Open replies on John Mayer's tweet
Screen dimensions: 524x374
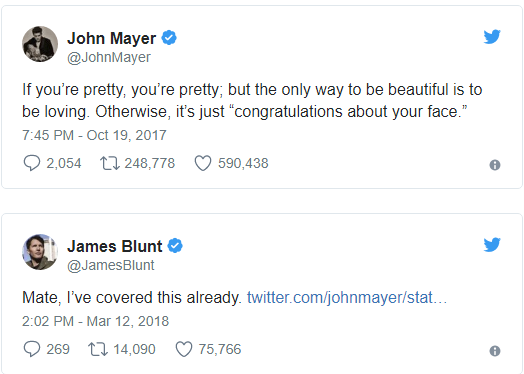pyautogui.click(x=32, y=163)
